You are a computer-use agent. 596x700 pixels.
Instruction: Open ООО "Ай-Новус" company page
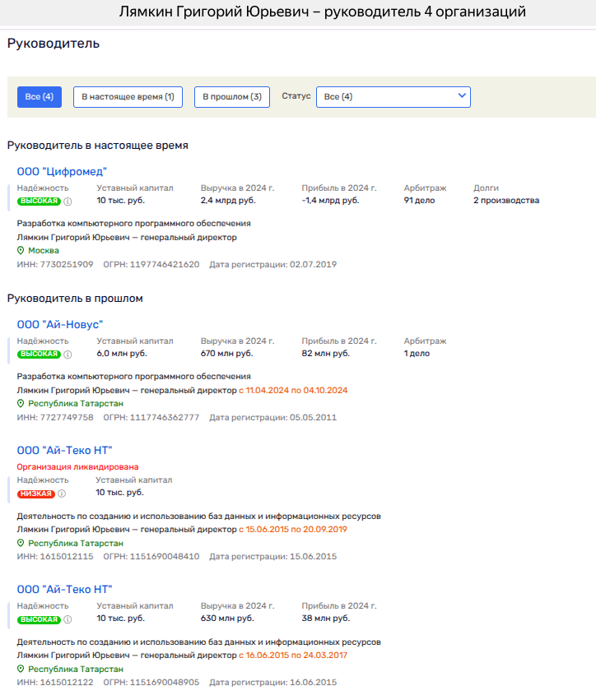coord(60,324)
